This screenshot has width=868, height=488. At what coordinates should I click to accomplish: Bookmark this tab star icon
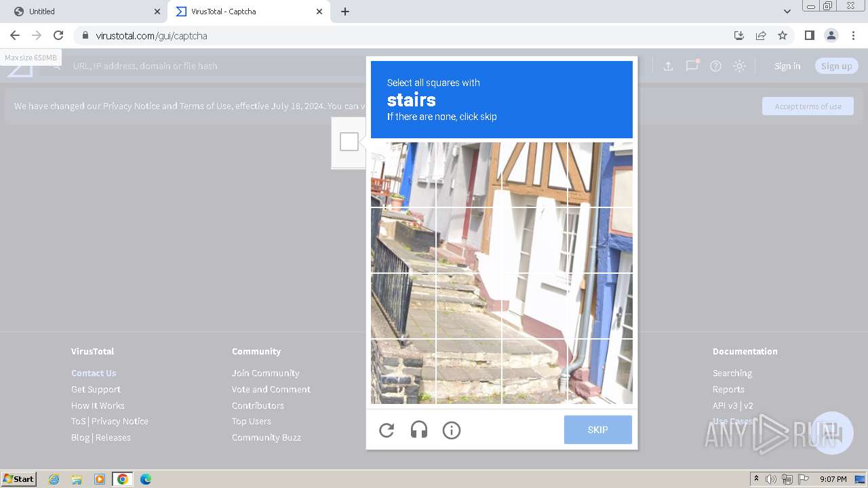(x=783, y=35)
